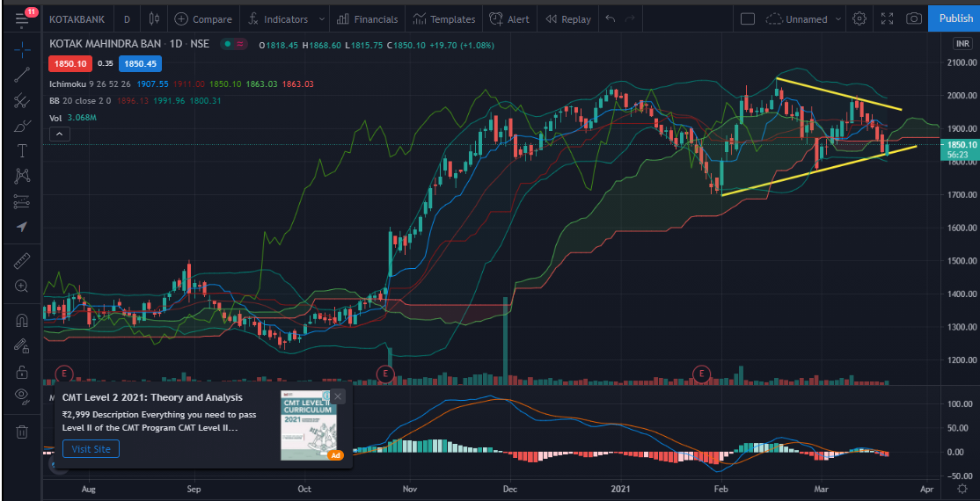Enter fullscreen mode
The image size is (980, 501).
(x=887, y=18)
